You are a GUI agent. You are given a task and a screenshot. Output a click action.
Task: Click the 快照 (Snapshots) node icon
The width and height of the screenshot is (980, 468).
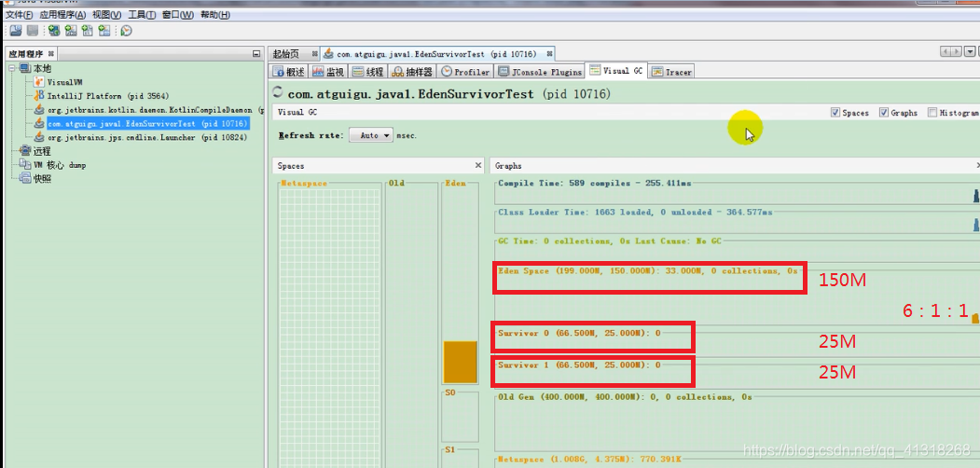[25, 179]
